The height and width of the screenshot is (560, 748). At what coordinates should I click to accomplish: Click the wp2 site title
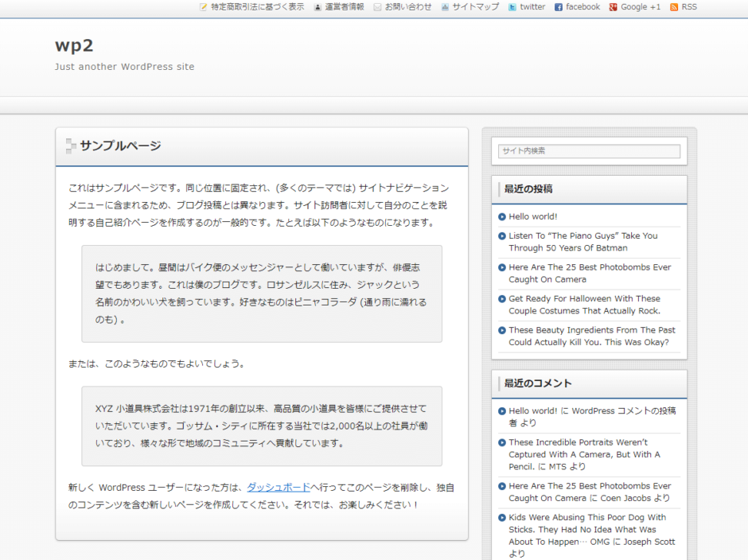coord(74,45)
